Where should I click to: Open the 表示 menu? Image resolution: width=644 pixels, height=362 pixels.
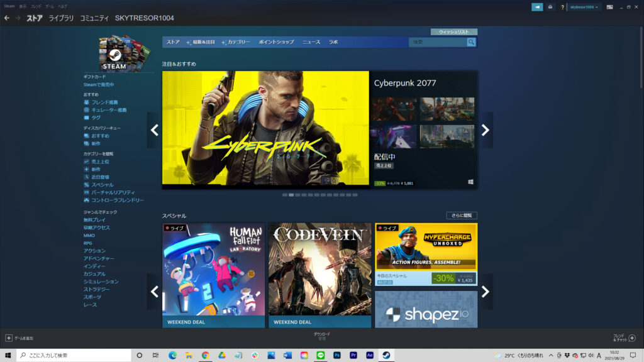23,6
